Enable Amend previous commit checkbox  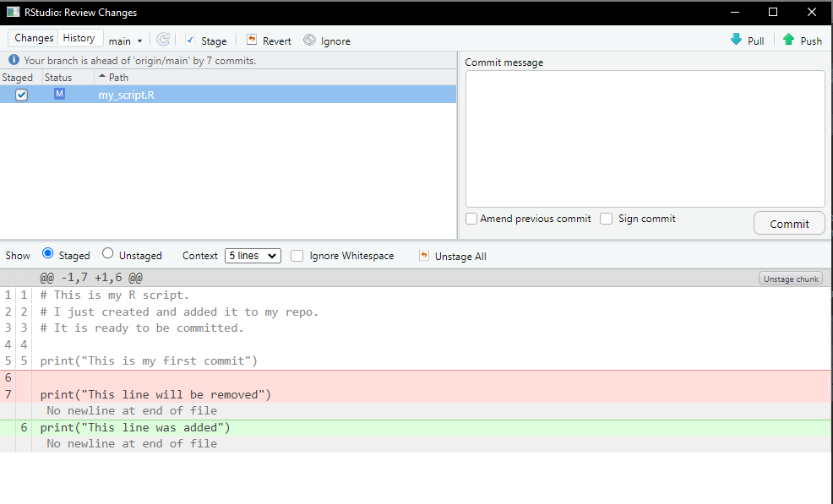click(x=471, y=219)
